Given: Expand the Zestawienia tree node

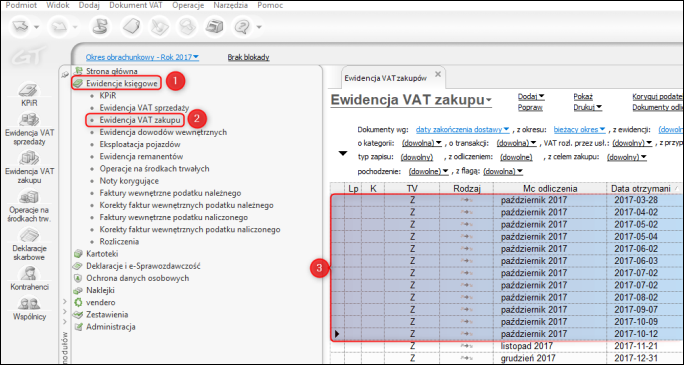Looking at the screenshot, I should click(65, 312).
